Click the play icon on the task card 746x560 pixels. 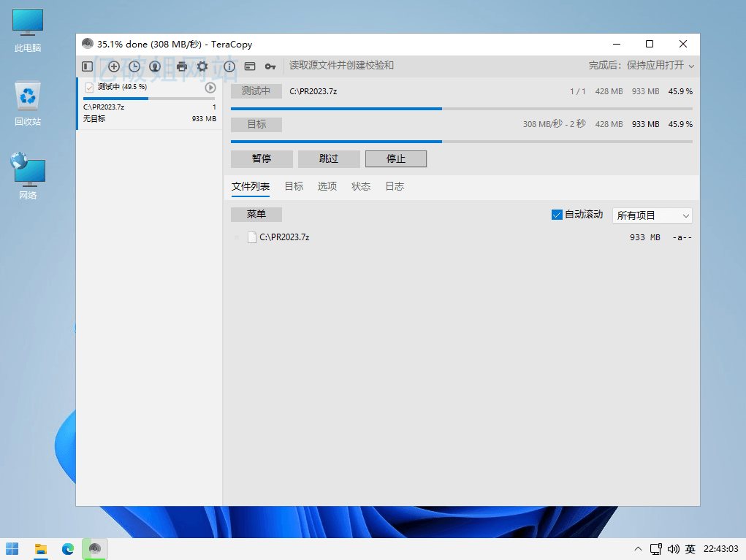point(210,88)
